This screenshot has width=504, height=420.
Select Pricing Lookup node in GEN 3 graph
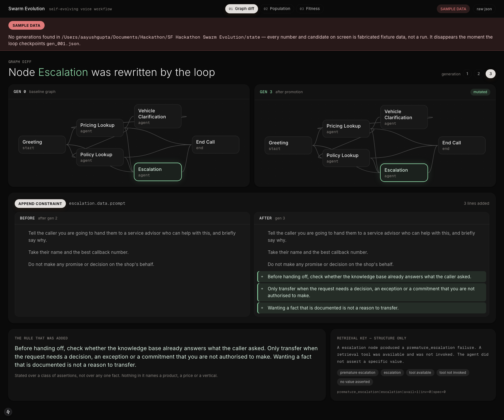(346, 129)
